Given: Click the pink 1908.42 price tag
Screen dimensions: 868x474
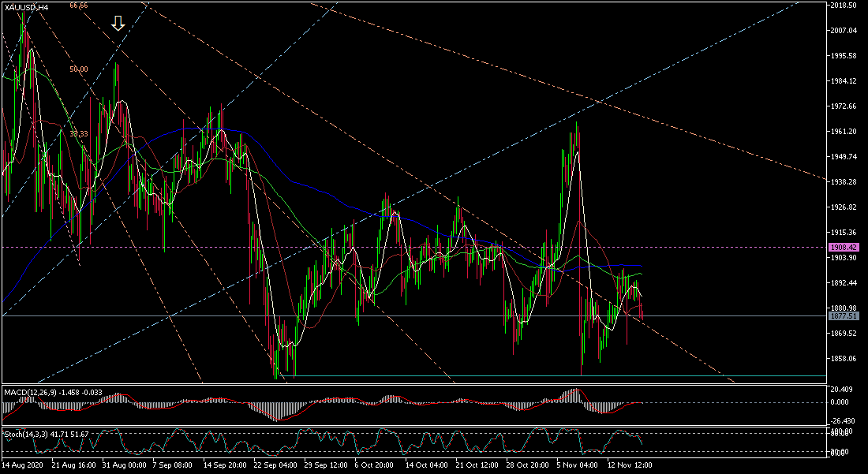Looking at the screenshot, I should tap(843, 248).
